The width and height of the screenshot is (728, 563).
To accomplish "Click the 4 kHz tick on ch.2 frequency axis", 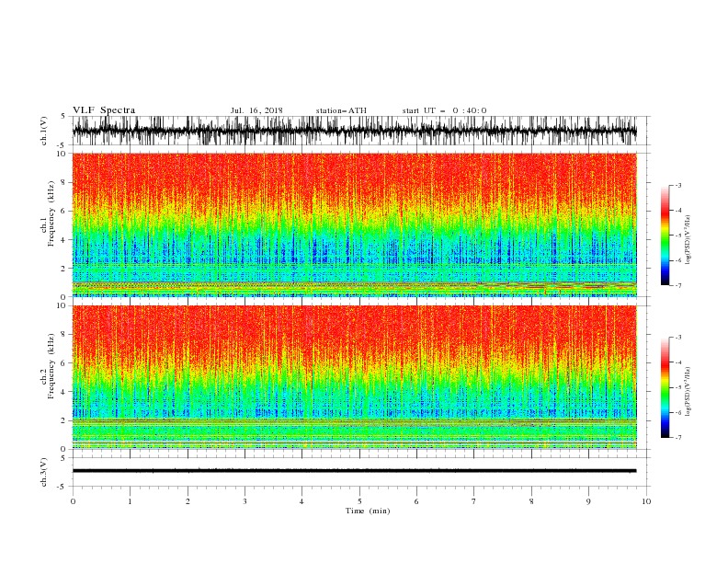I will (x=63, y=392).
